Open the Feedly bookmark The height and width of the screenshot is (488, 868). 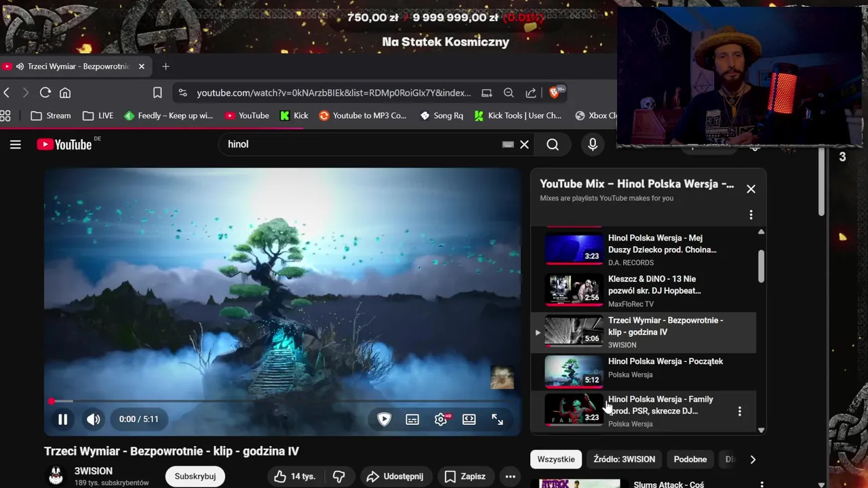coord(169,116)
